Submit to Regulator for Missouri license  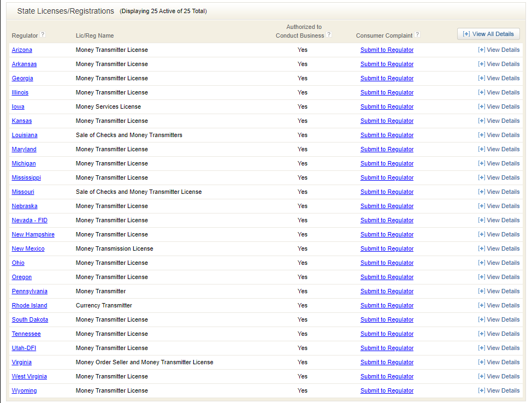[x=387, y=192]
